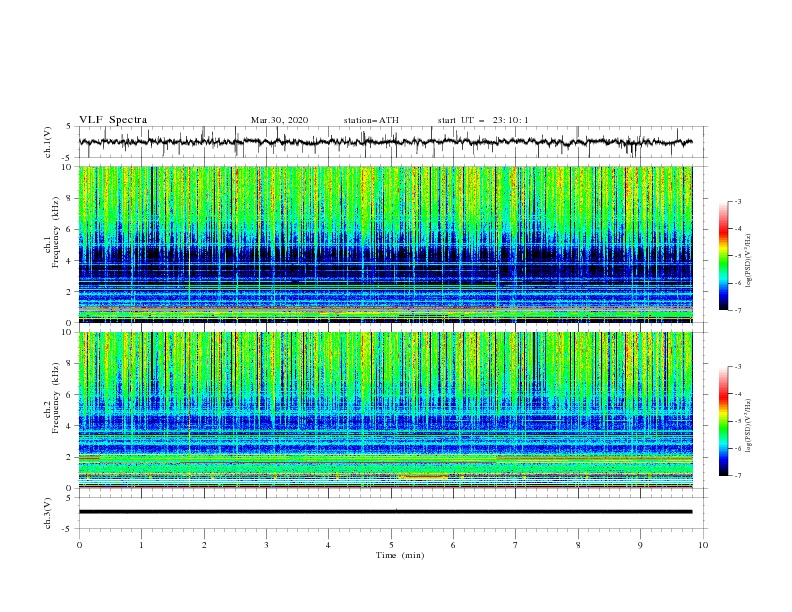The width and height of the screenshot is (792, 612).
Task: Click the ch.2 'Frequency (kHz)' axis label
Action: (x=55, y=397)
